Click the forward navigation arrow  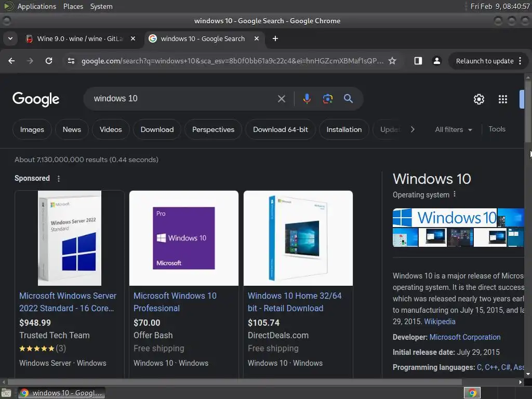click(30, 61)
